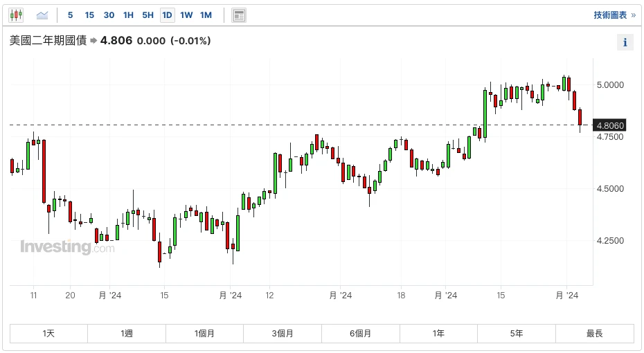Open the 技術圖表 link

tap(614, 15)
